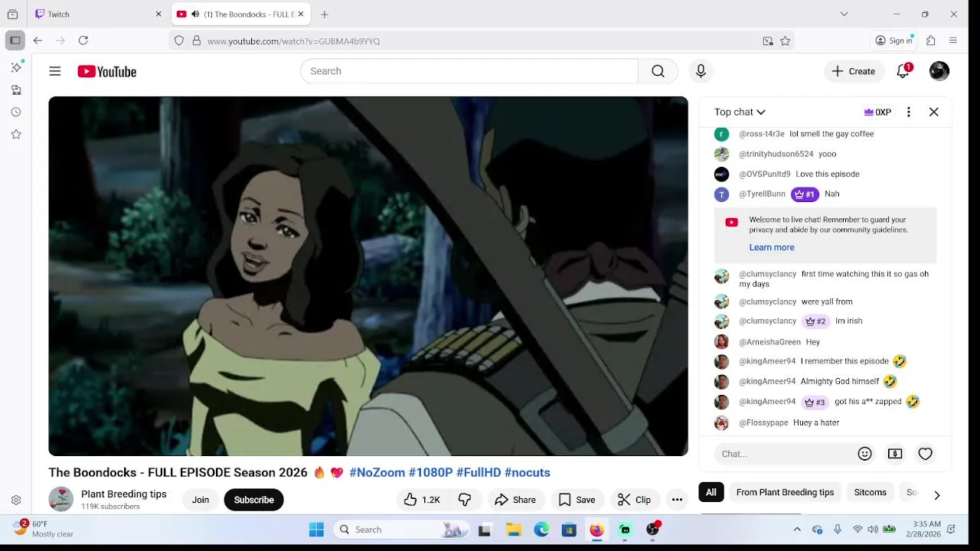
Task: Open the chat emoji picker
Action: pos(865,454)
